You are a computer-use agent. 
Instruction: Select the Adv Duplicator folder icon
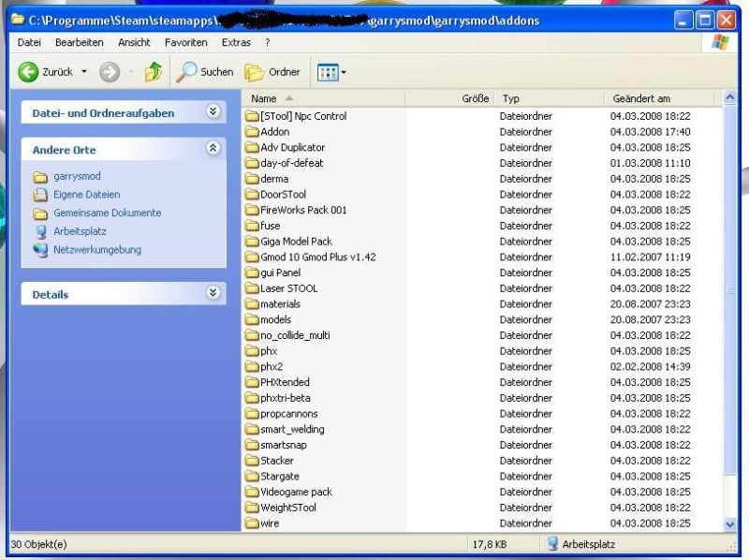tap(252, 148)
